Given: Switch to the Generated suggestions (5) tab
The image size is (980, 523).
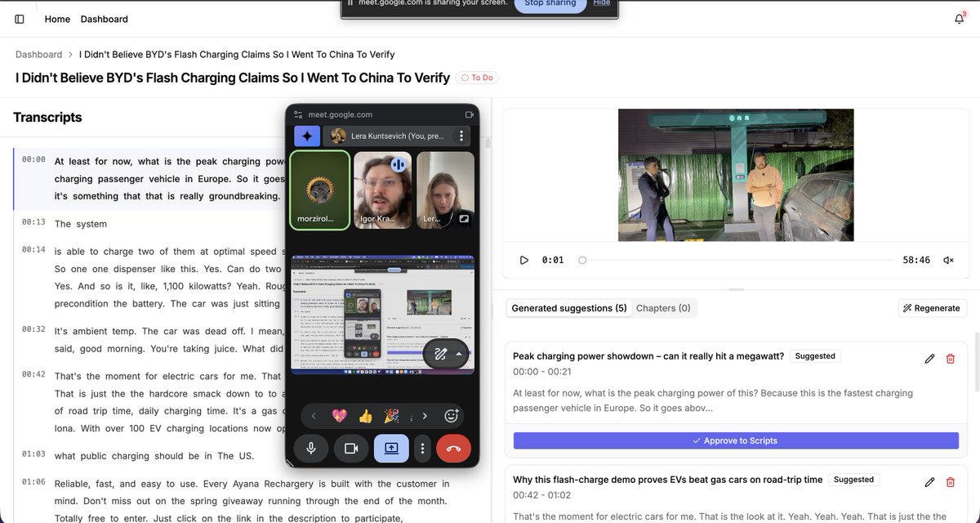Looking at the screenshot, I should pos(569,308).
